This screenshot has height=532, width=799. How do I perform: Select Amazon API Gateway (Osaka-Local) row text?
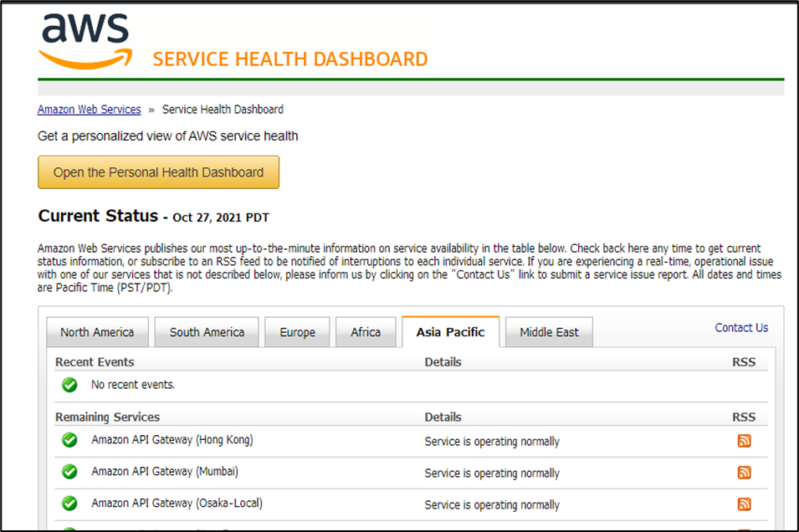tap(177, 504)
